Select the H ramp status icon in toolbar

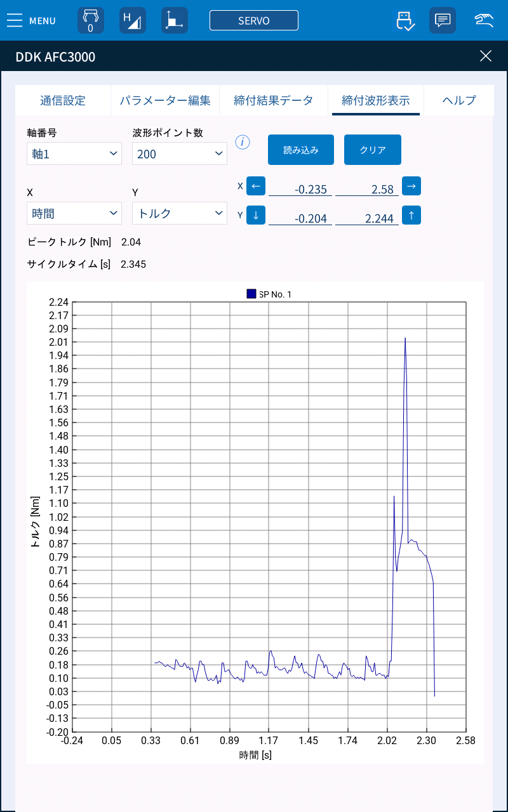(x=132, y=20)
